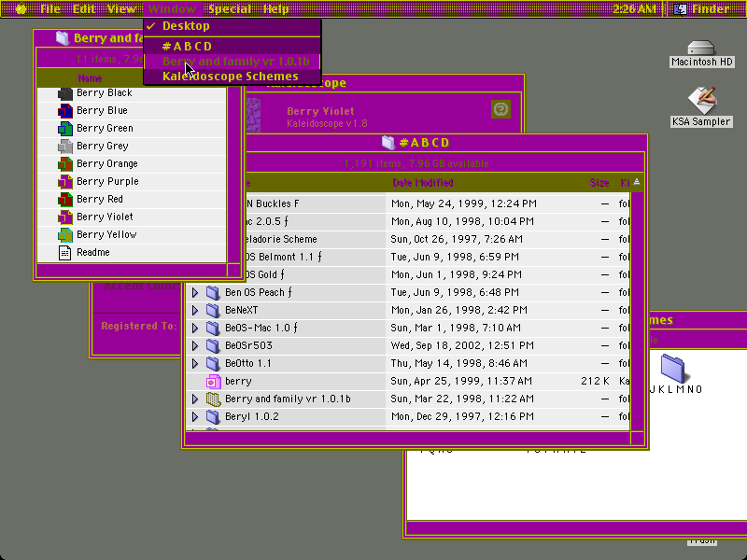Image resolution: width=747 pixels, height=560 pixels.
Task: Click the Berry Violet scheme title in Kaleidoscope window
Action: [x=320, y=111]
